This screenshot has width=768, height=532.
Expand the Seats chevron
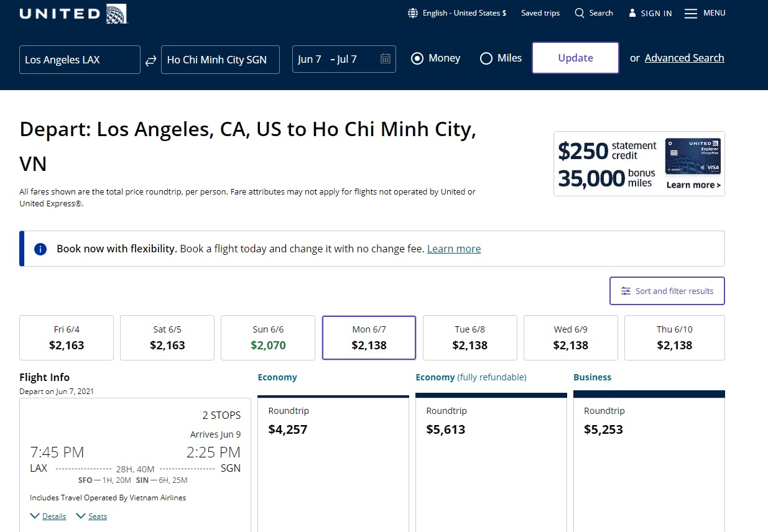81,516
